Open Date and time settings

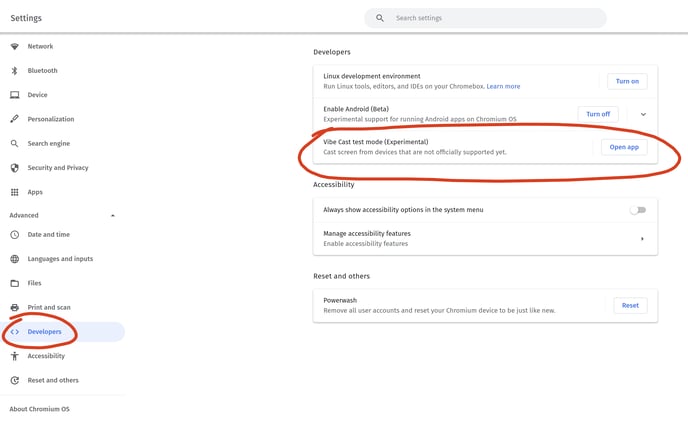tap(48, 235)
